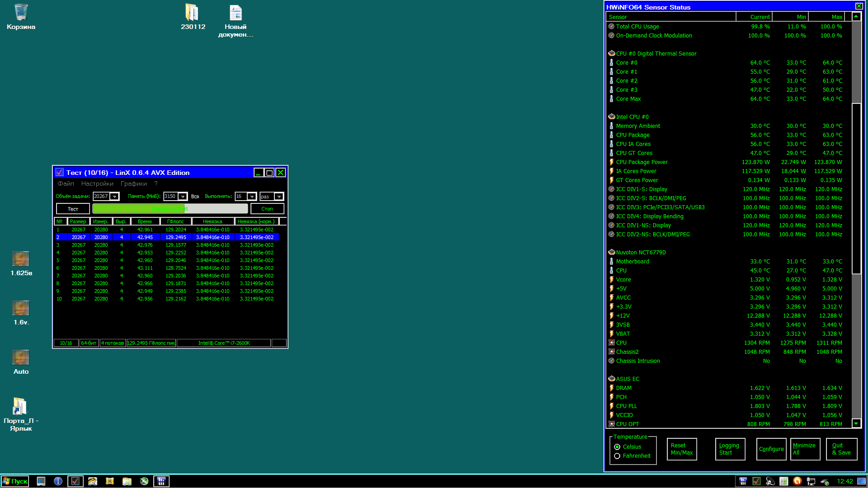Open the Auto desktop shortcut
This screenshot has width=868, height=488.
pyautogui.click(x=21, y=357)
